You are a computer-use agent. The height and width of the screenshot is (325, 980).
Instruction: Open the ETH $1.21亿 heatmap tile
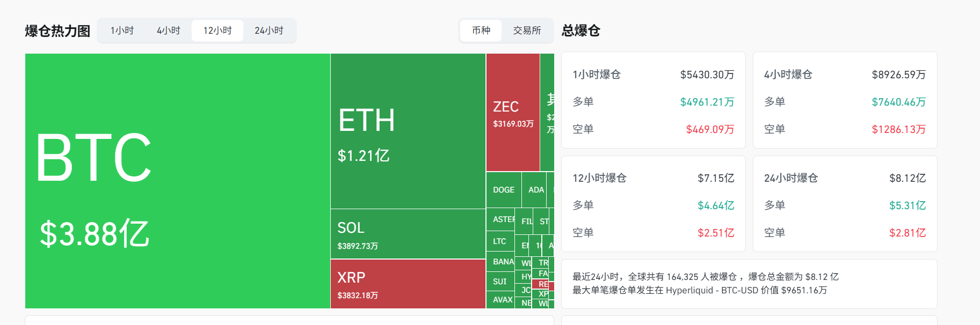[408, 131]
